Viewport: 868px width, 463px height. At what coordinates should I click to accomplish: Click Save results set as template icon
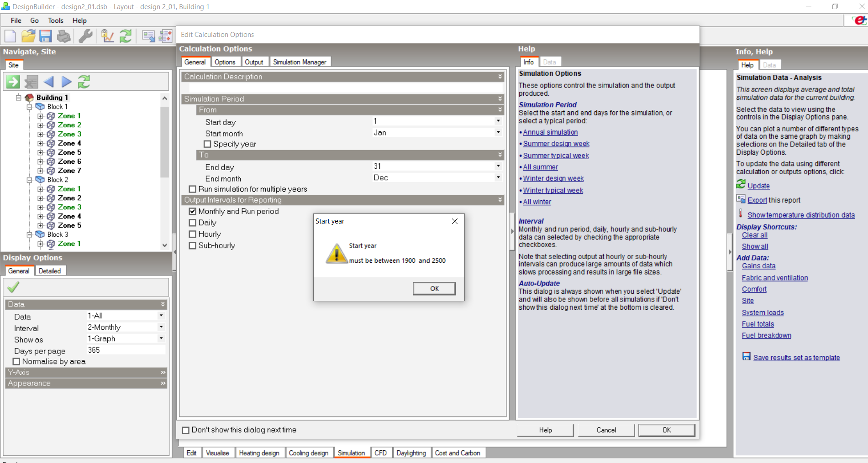click(x=747, y=356)
